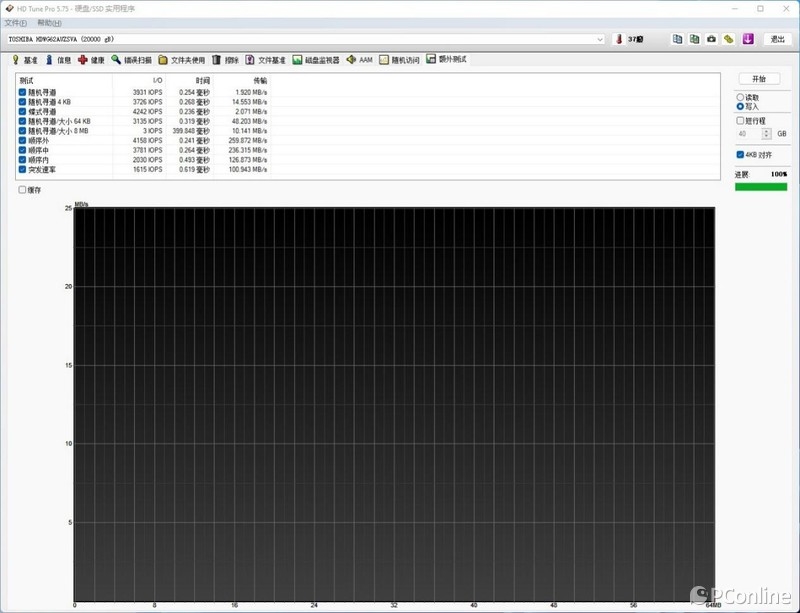The image size is (800, 613).
Task: Click the copy text to clipboard icon
Action: click(677, 39)
